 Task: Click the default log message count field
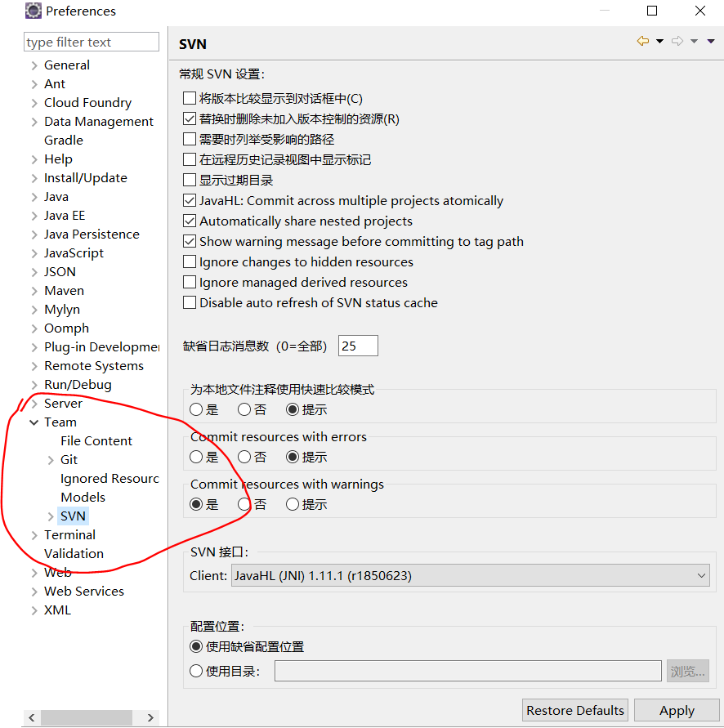point(358,346)
